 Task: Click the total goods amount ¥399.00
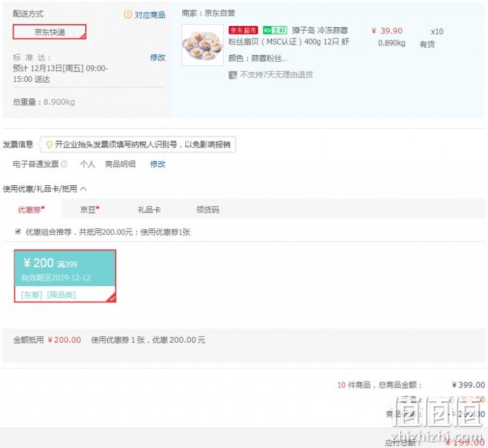pyautogui.click(x=468, y=385)
